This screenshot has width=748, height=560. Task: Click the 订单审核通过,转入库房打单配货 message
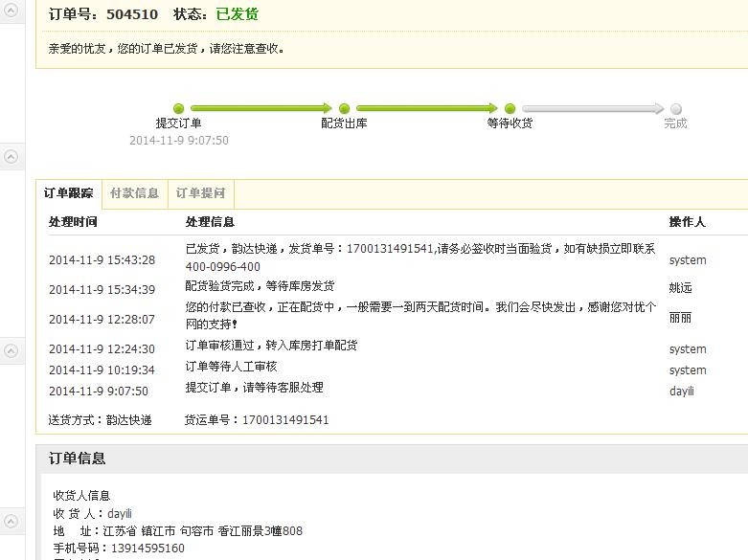[x=271, y=346]
